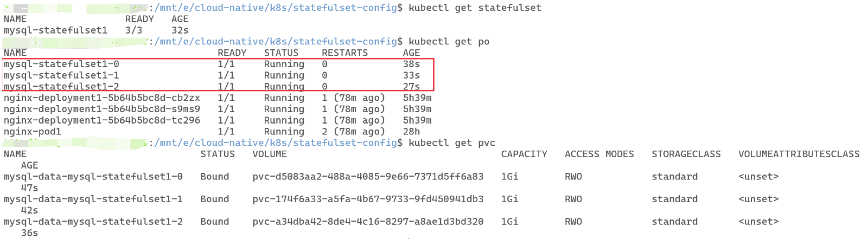Click the mysql-data-mysql-statefulset1-2 PVC name
This screenshot has height=239, width=868.
pos(93,222)
